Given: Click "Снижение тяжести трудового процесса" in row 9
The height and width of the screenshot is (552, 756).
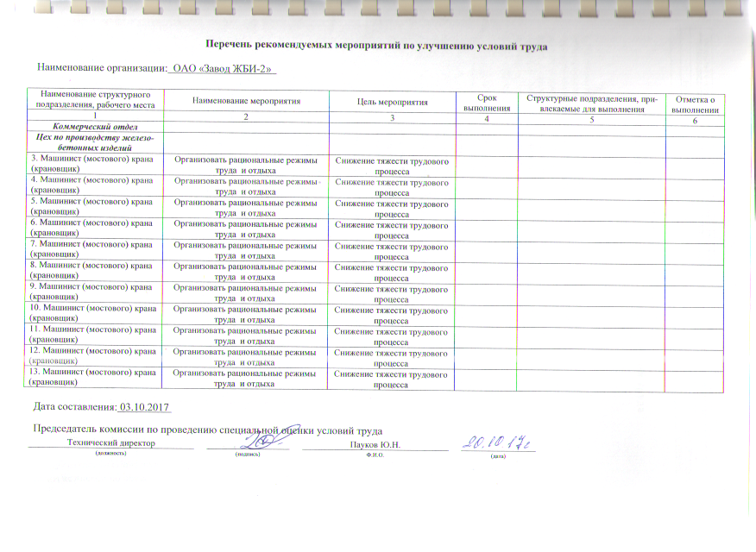Looking at the screenshot, I should click(391, 294).
